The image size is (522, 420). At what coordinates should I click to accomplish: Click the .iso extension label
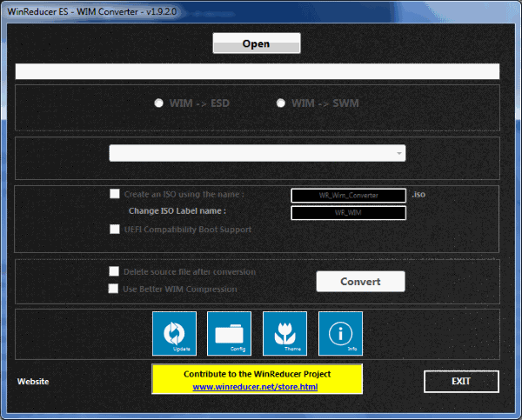coord(418,195)
